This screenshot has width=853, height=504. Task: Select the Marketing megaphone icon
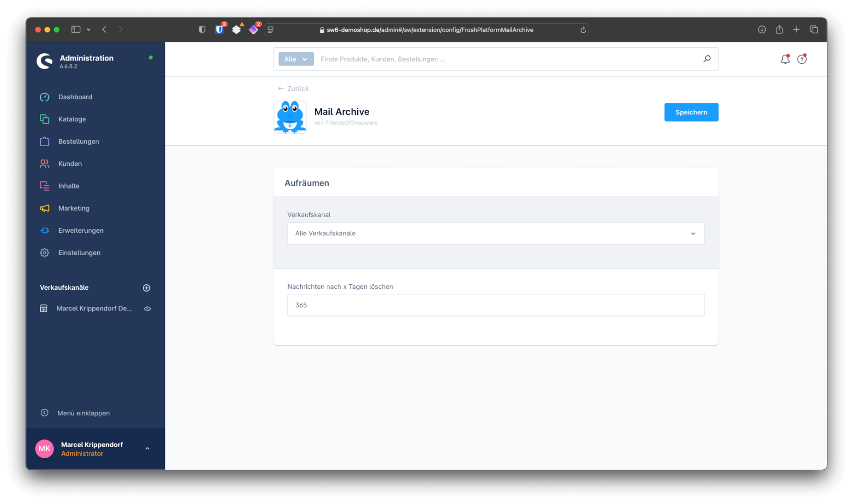[x=44, y=208]
